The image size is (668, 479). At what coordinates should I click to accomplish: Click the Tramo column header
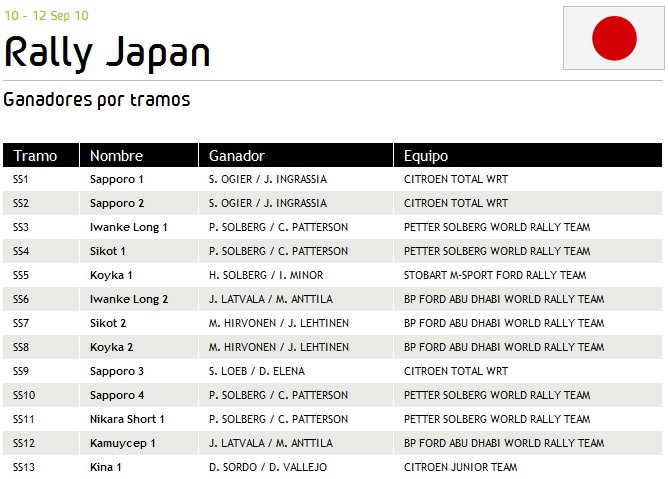point(35,156)
